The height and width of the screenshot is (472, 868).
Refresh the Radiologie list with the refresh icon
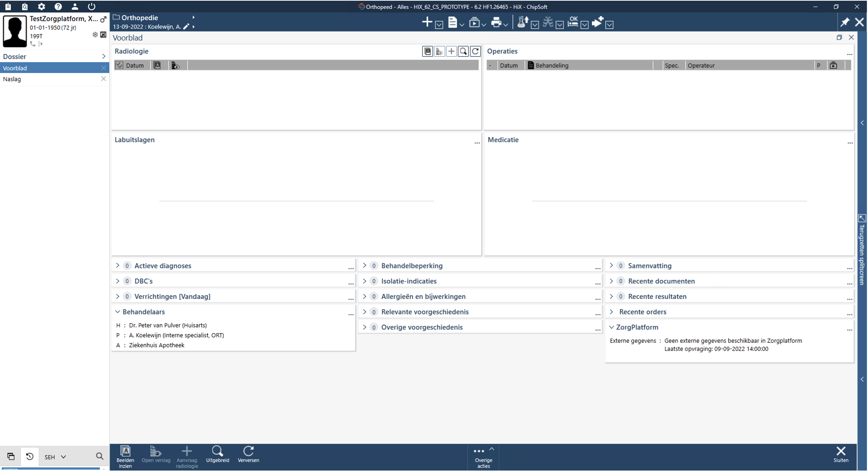point(475,51)
